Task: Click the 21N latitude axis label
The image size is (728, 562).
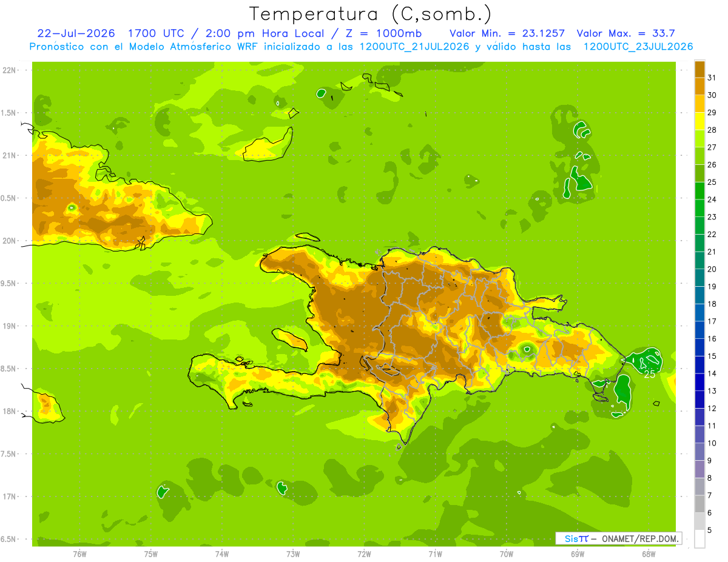Action: coord(8,156)
